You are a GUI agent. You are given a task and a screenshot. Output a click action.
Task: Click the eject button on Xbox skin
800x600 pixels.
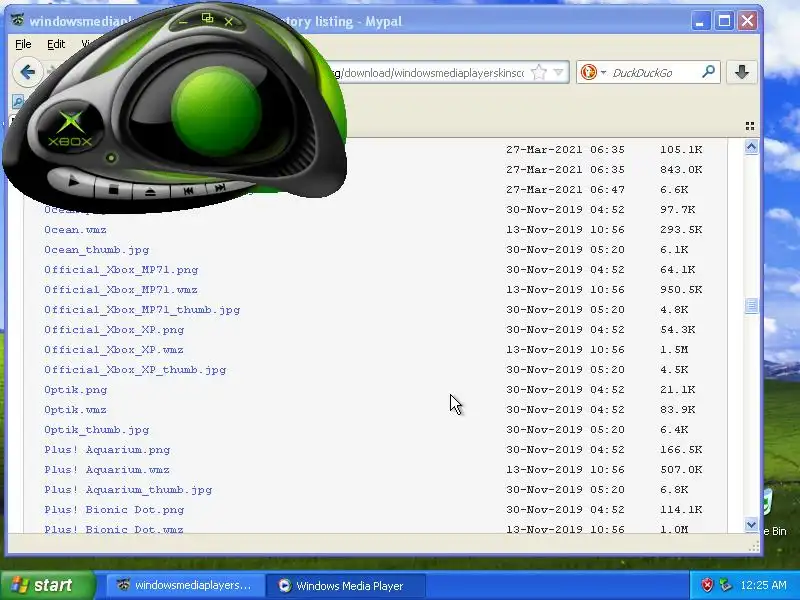[x=151, y=192]
